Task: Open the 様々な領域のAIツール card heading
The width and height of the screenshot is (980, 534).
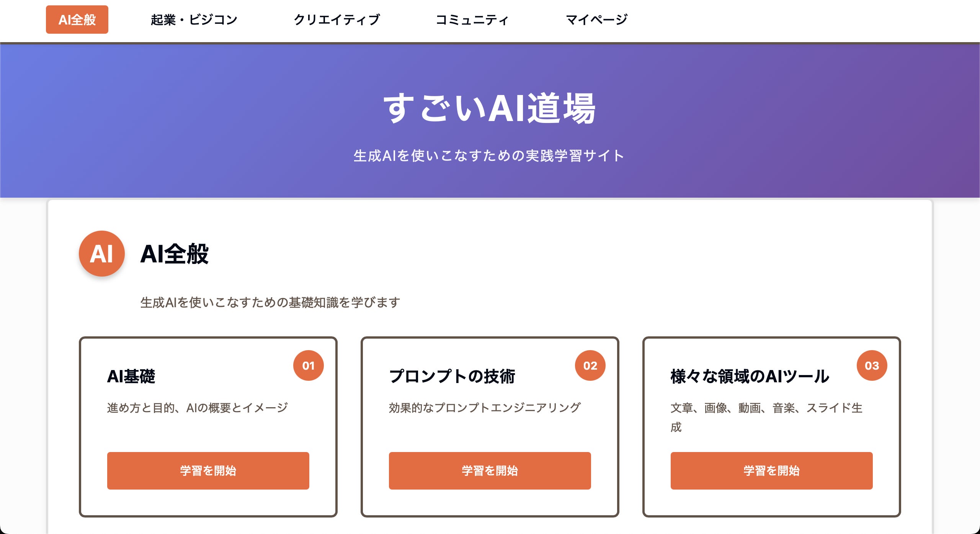Action: [750, 376]
